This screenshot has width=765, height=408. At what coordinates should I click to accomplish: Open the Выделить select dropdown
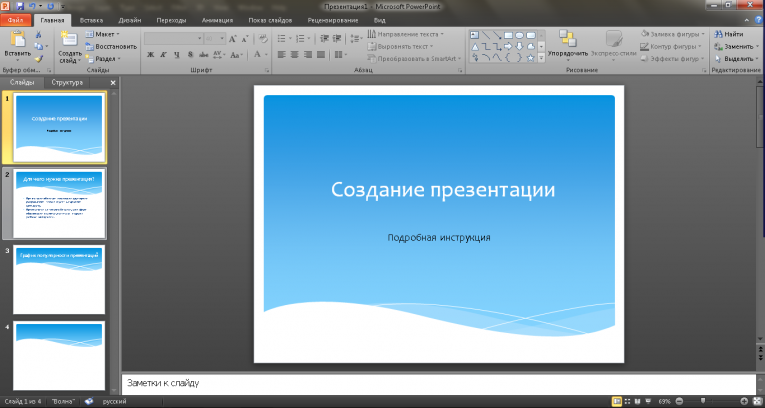[737, 59]
